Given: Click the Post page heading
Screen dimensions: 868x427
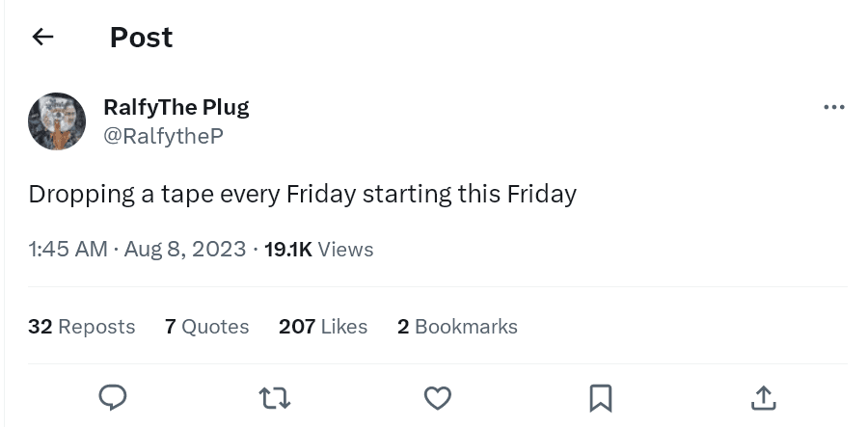Looking at the screenshot, I should (x=141, y=38).
